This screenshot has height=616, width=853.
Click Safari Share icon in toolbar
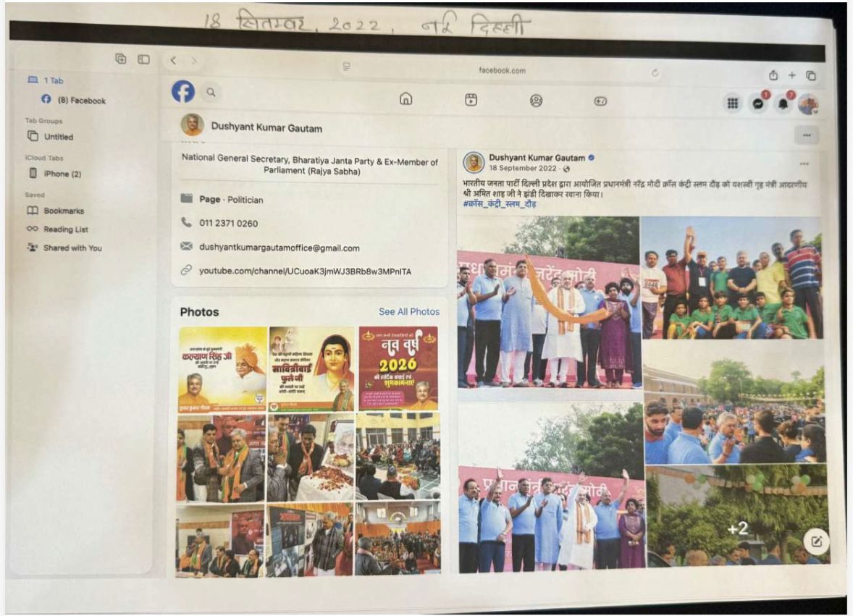click(x=773, y=75)
